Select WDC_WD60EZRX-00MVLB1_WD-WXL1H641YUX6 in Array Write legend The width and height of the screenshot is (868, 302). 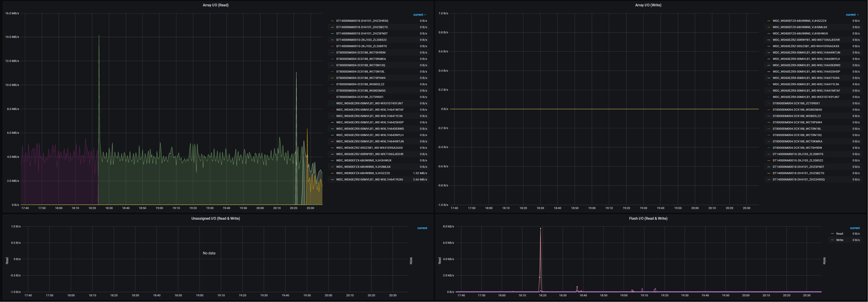coord(806,78)
